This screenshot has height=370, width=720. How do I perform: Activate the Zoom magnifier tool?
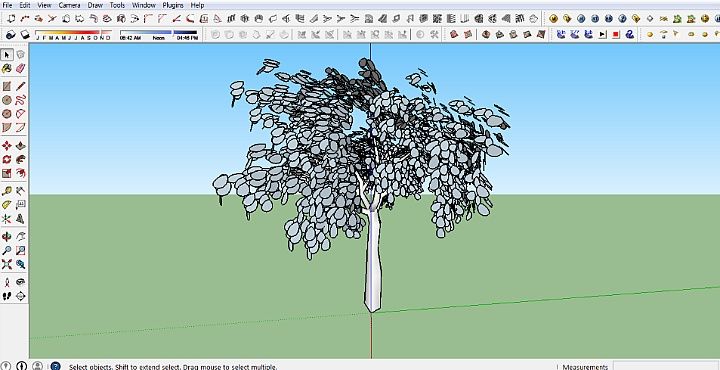coord(6,250)
